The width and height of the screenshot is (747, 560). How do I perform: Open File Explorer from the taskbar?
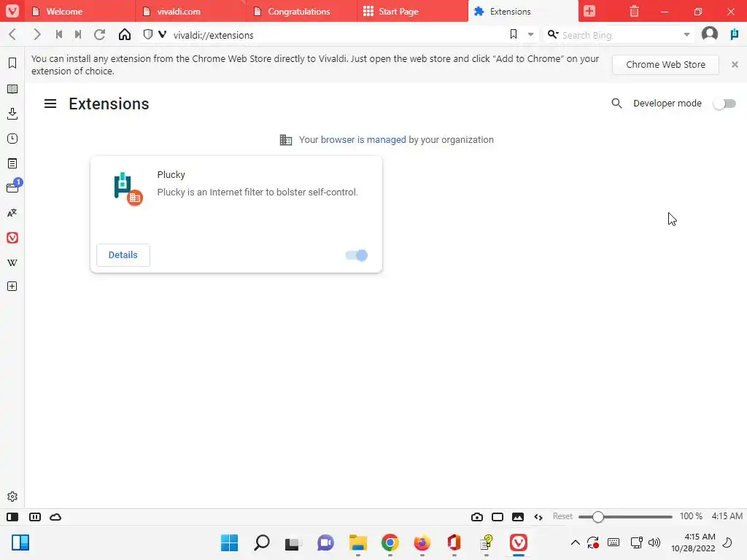click(x=357, y=542)
